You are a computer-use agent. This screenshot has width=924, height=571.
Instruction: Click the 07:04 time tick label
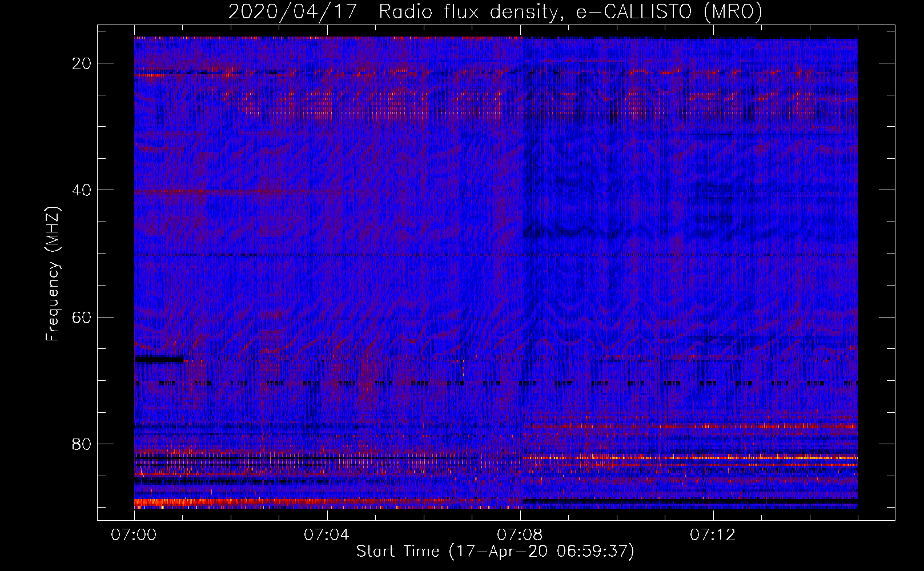click(327, 535)
